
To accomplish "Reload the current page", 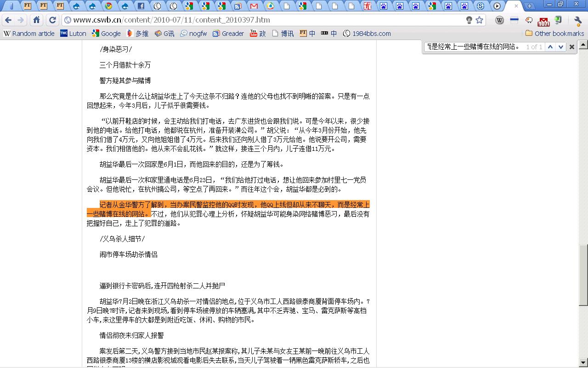I will 52,20.
